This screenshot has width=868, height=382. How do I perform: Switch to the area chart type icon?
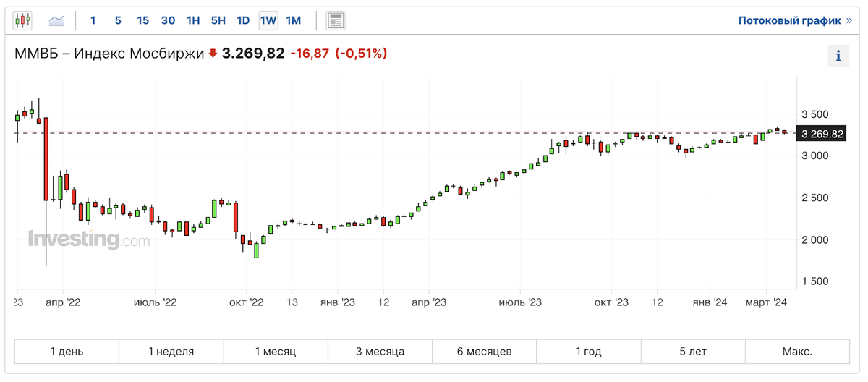tap(56, 20)
